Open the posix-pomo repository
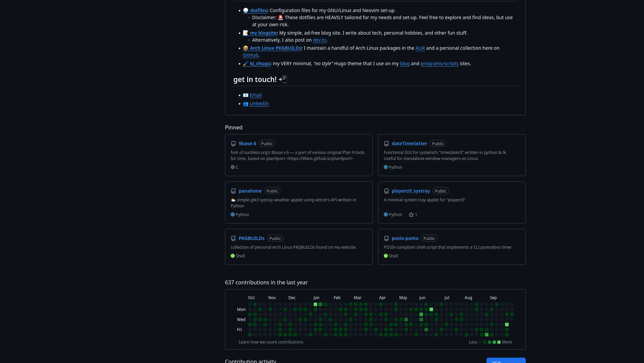 tap(405, 238)
